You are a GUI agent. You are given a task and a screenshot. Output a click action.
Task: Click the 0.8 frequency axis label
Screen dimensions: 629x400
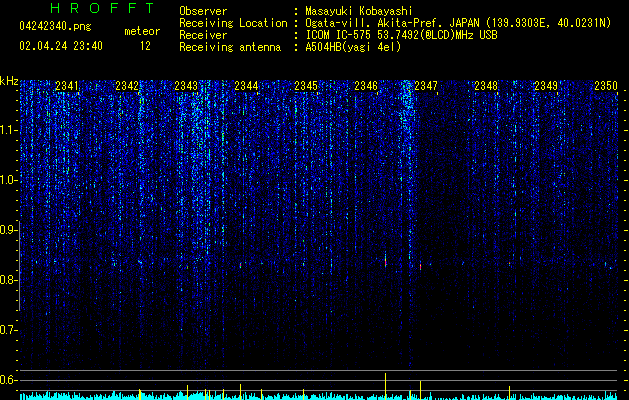(8, 280)
